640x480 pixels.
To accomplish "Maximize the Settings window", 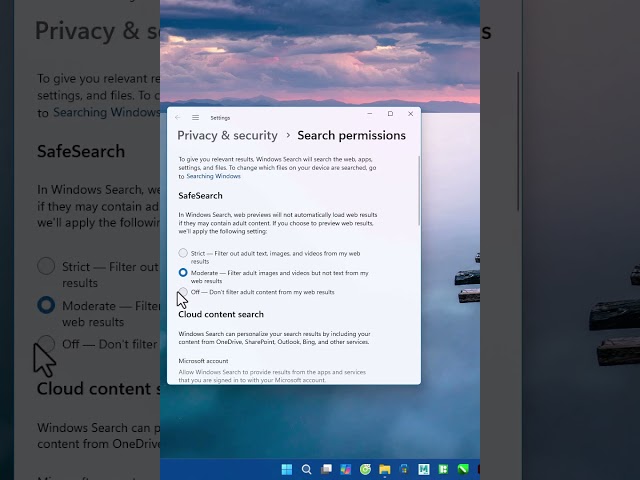I will point(390,114).
